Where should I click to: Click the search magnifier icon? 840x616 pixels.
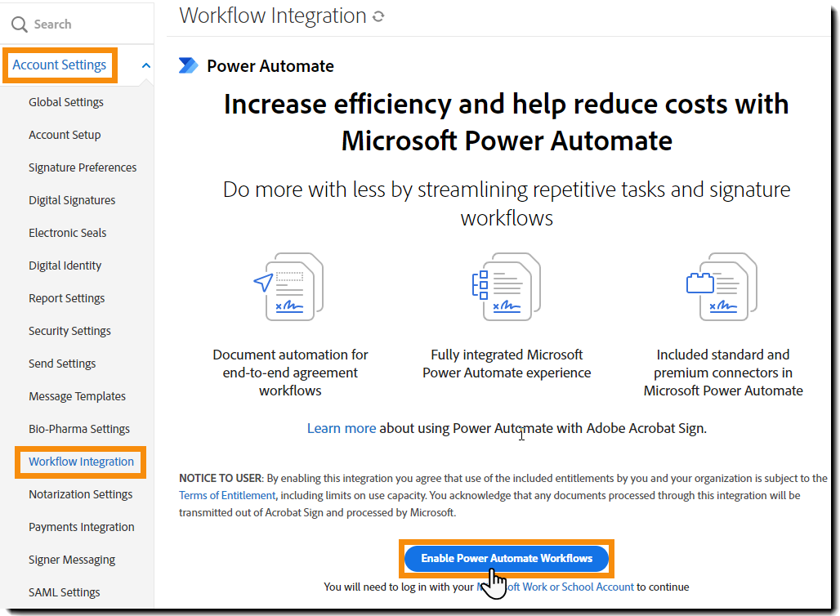pyautogui.click(x=20, y=24)
